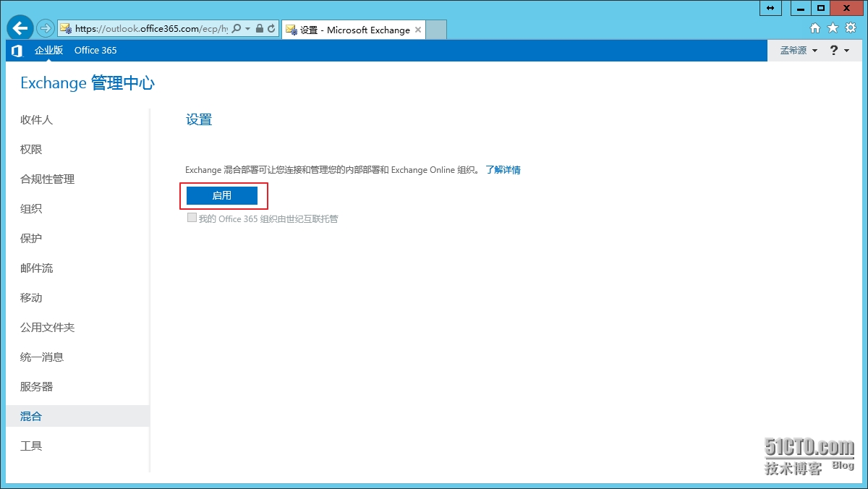Screen dimensions: 868x489
Task: Open the 了解详情 learn more link
Action: [503, 170]
